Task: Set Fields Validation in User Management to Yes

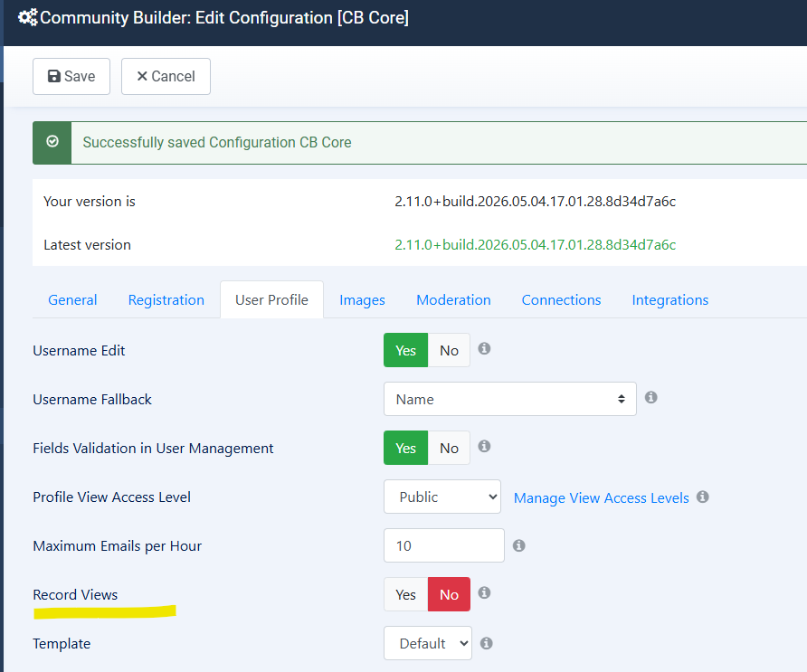Action: [405, 449]
